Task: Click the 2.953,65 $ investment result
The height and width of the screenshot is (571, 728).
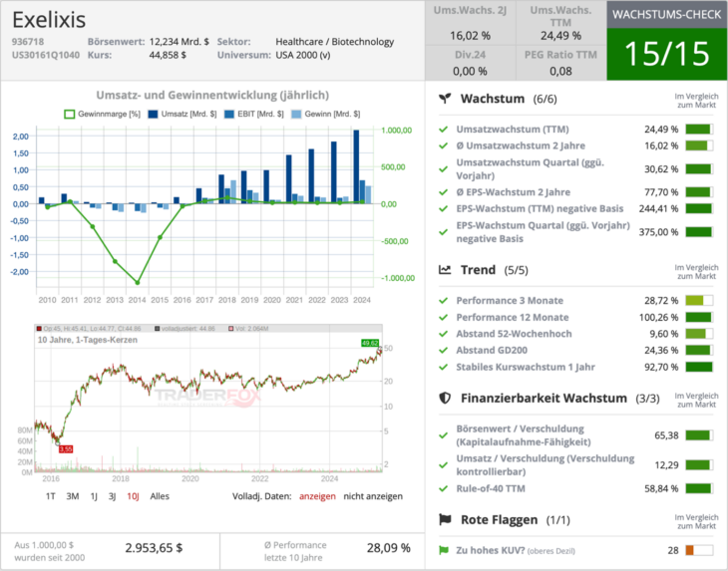Action: (154, 548)
